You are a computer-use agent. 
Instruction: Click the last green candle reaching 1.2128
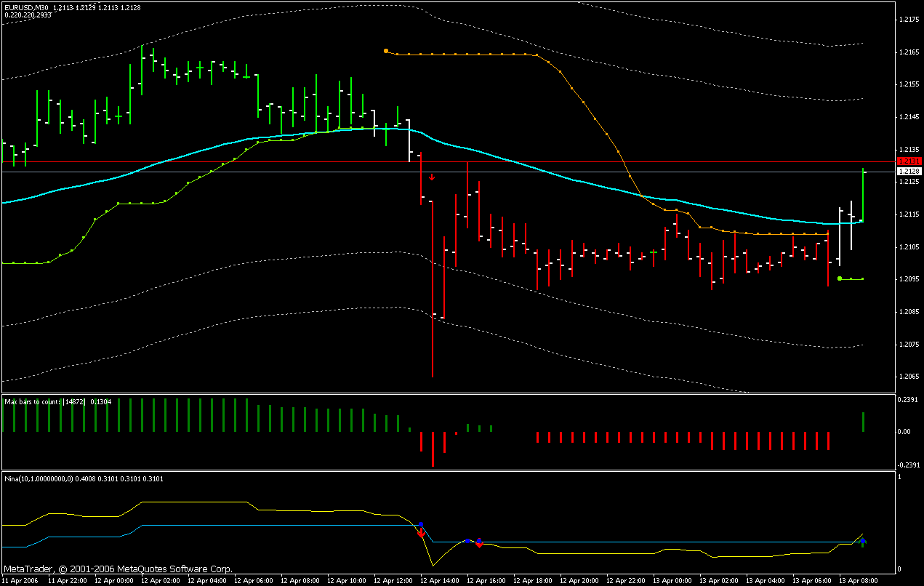(x=863, y=195)
